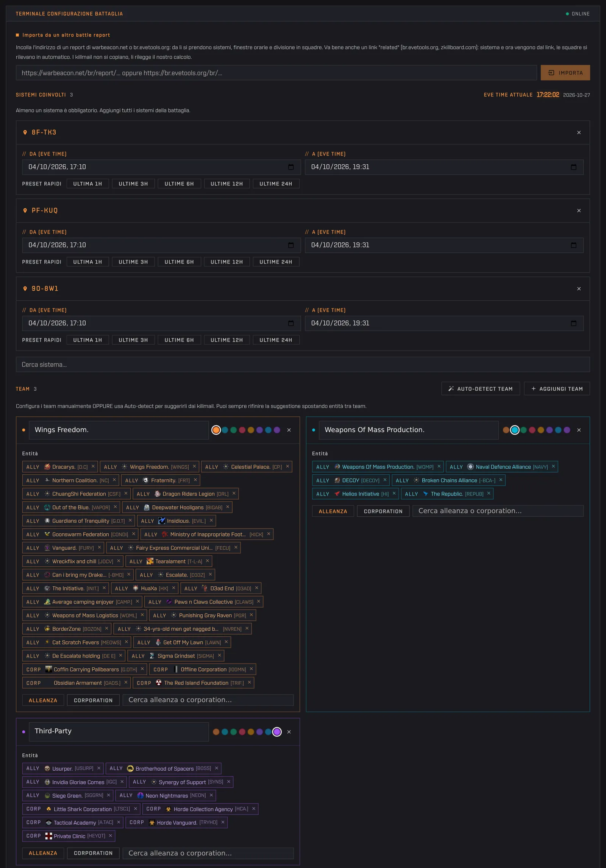The height and width of the screenshot is (868, 606).
Task: Apply Ultime 6H preset for 9D-8W1
Action: (179, 340)
